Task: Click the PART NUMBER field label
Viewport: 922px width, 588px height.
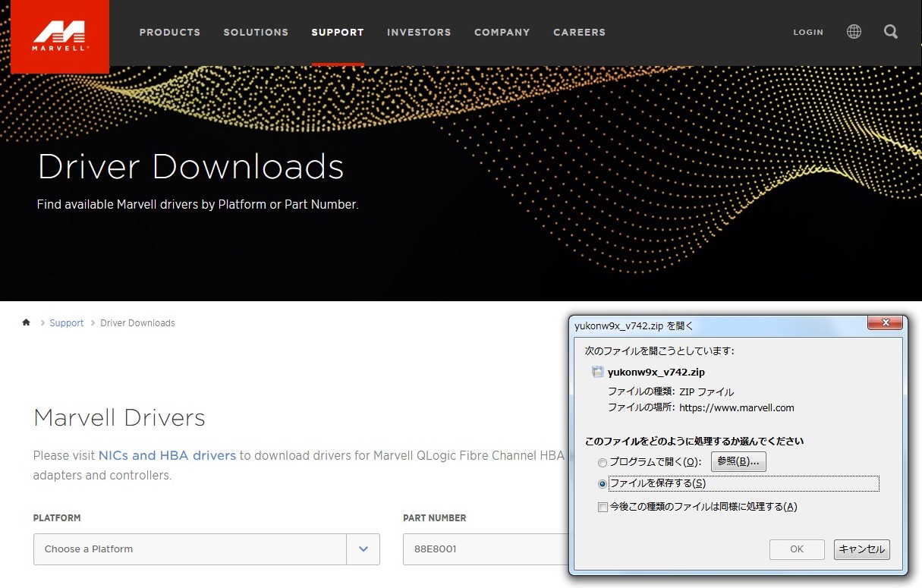Action: tap(435, 518)
